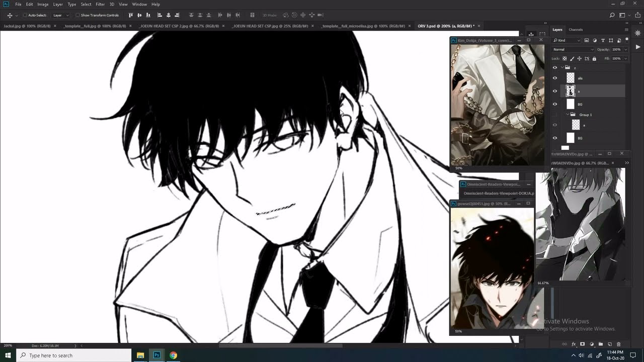Image resolution: width=644 pixels, height=362 pixels.
Task: Delete layer with trash icon
Action: click(619, 344)
